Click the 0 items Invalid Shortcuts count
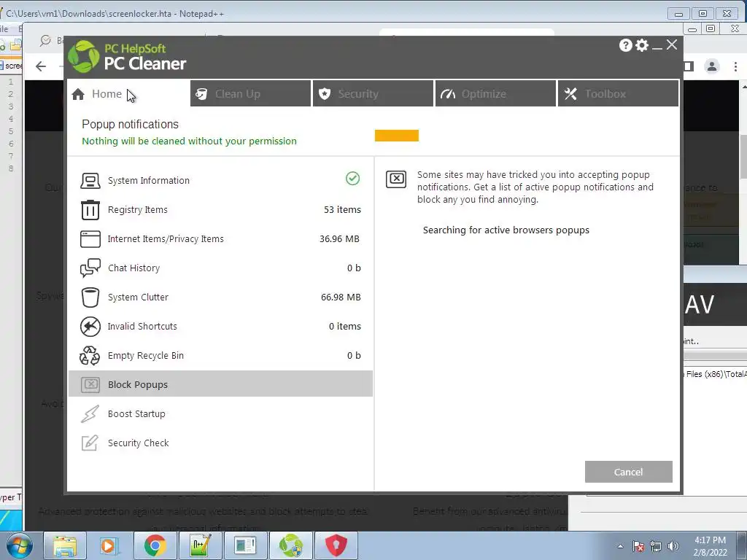 point(345,327)
